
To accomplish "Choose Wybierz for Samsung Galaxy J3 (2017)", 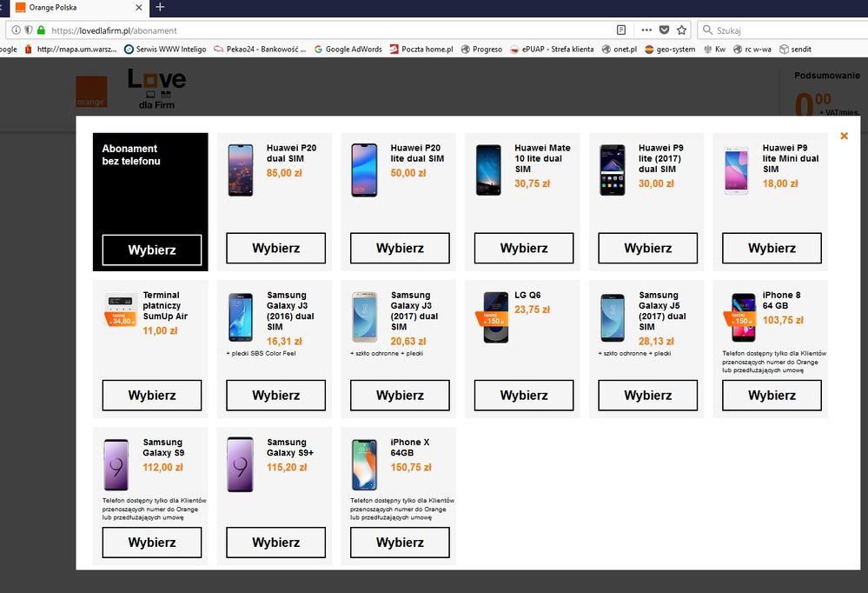I will click(x=400, y=395).
